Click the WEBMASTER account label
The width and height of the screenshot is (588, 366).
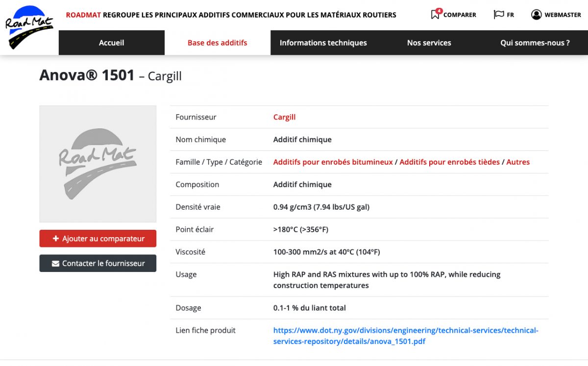tap(563, 15)
